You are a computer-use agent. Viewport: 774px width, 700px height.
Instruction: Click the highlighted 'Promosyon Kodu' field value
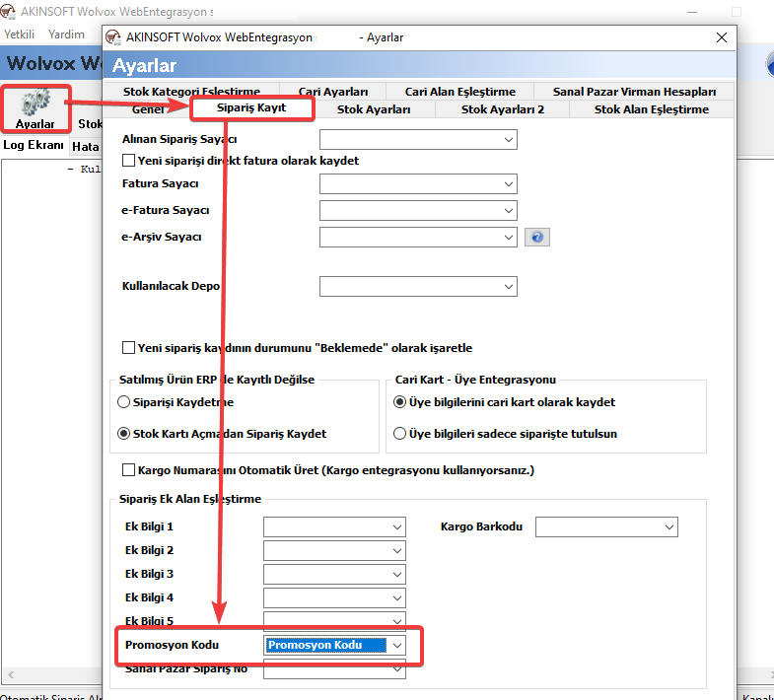[325, 645]
